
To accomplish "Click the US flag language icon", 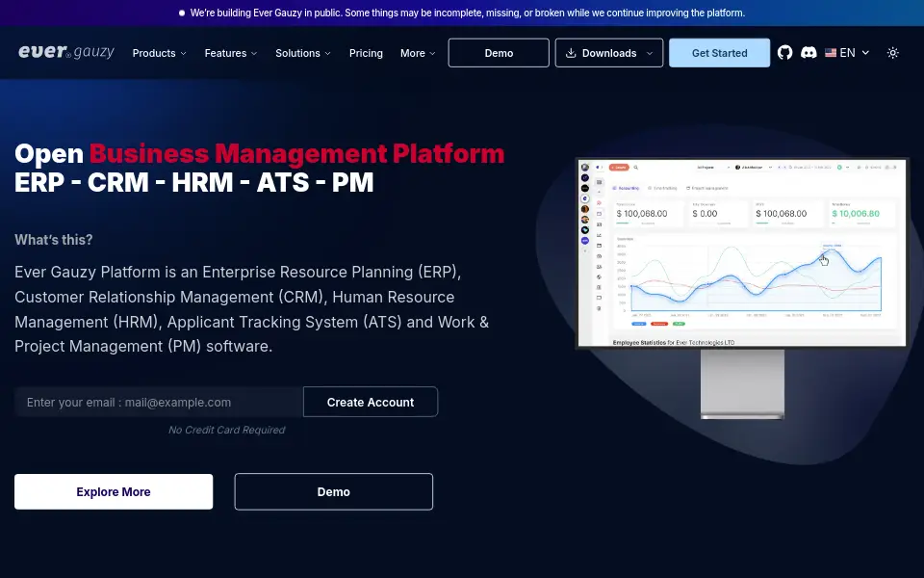I will [831, 52].
